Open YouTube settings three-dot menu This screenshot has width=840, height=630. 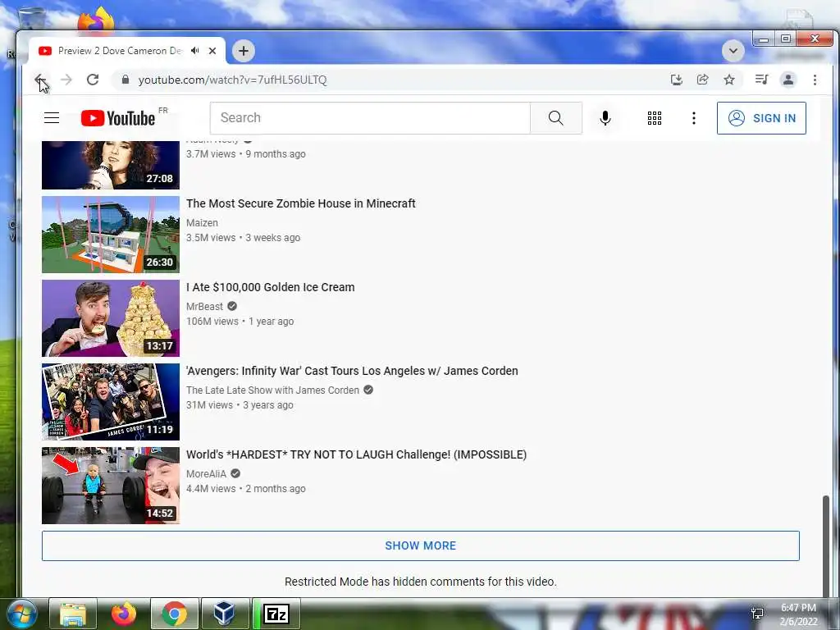[x=694, y=118]
